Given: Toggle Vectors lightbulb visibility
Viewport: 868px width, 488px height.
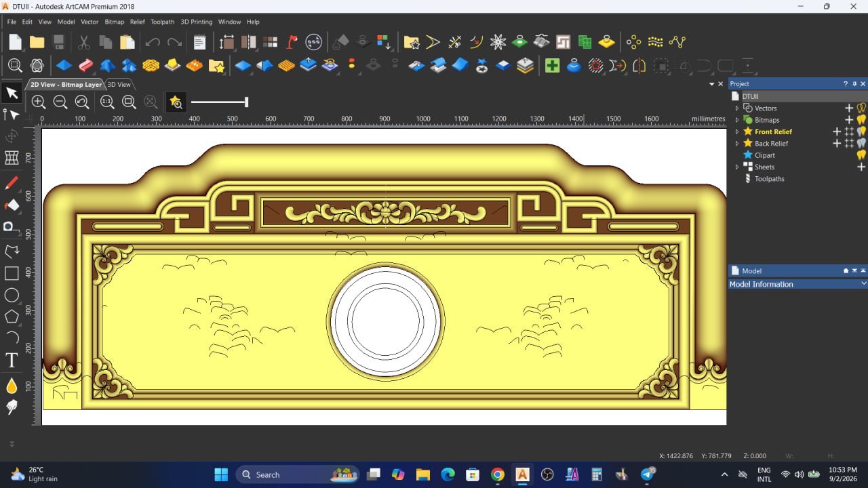Looking at the screenshot, I should click(861, 108).
